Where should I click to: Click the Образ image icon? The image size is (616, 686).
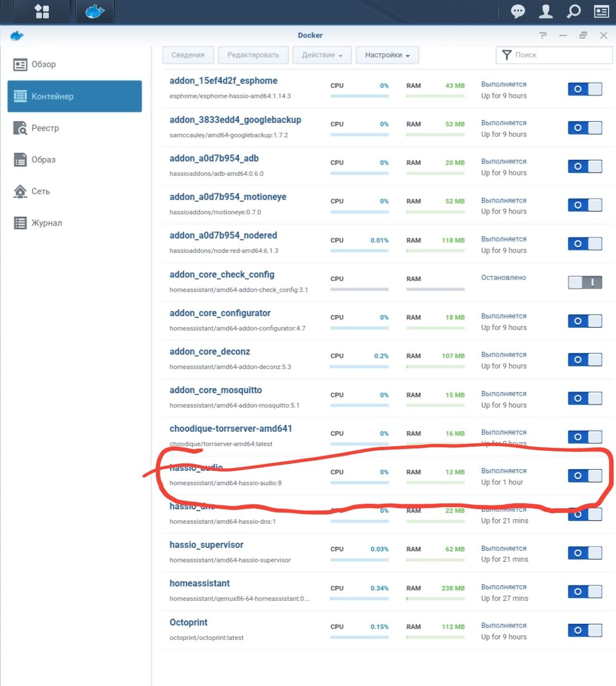click(20, 160)
